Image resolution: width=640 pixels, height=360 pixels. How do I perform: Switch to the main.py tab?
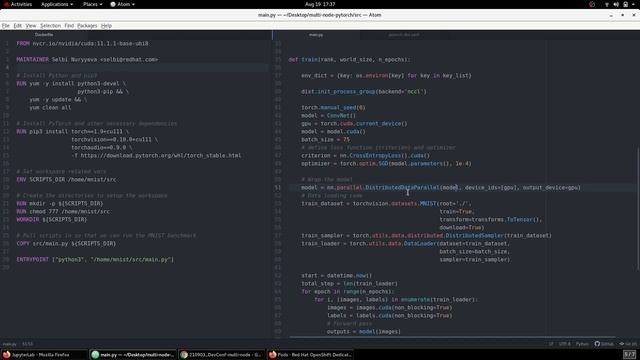[x=316, y=35]
